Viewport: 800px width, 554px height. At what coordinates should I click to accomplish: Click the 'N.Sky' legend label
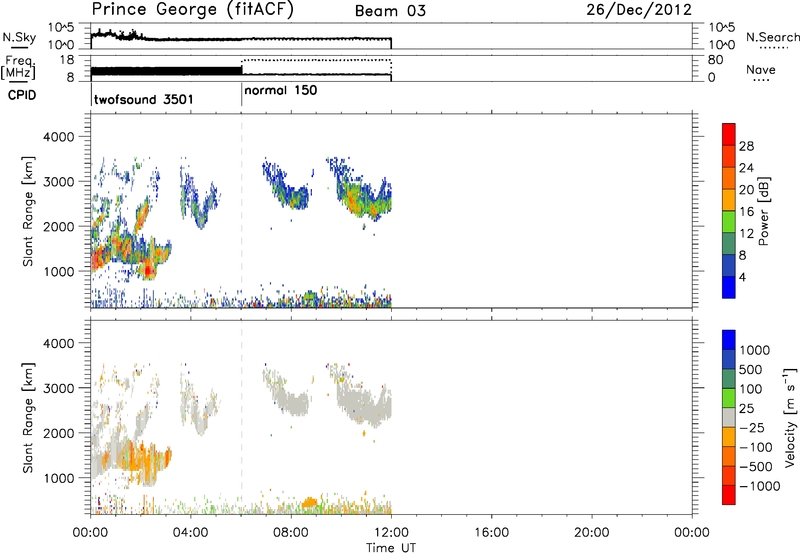(19, 37)
